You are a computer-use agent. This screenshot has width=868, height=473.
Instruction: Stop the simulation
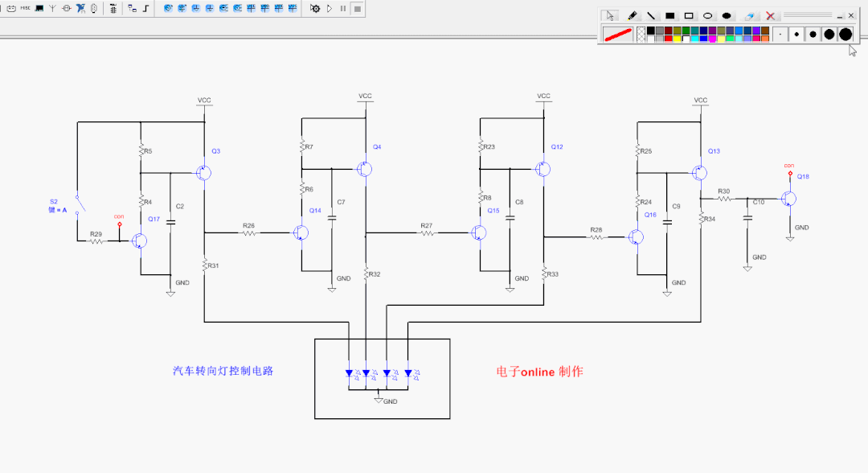point(357,9)
